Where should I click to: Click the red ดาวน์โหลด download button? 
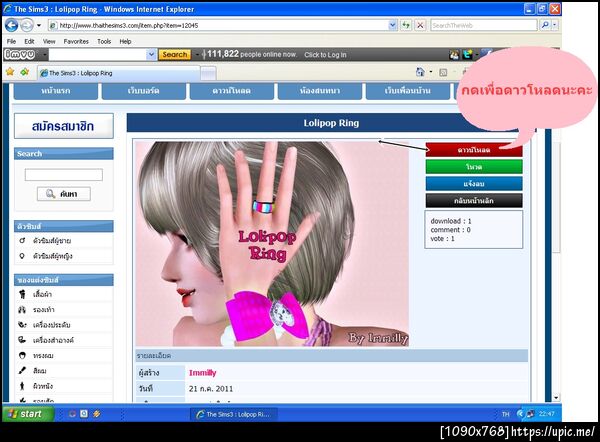(474, 150)
